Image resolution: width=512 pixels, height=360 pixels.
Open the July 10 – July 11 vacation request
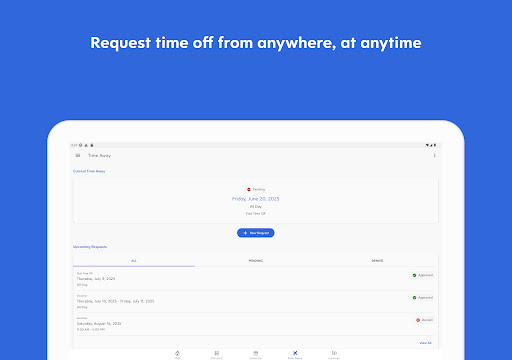coord(255,301)
